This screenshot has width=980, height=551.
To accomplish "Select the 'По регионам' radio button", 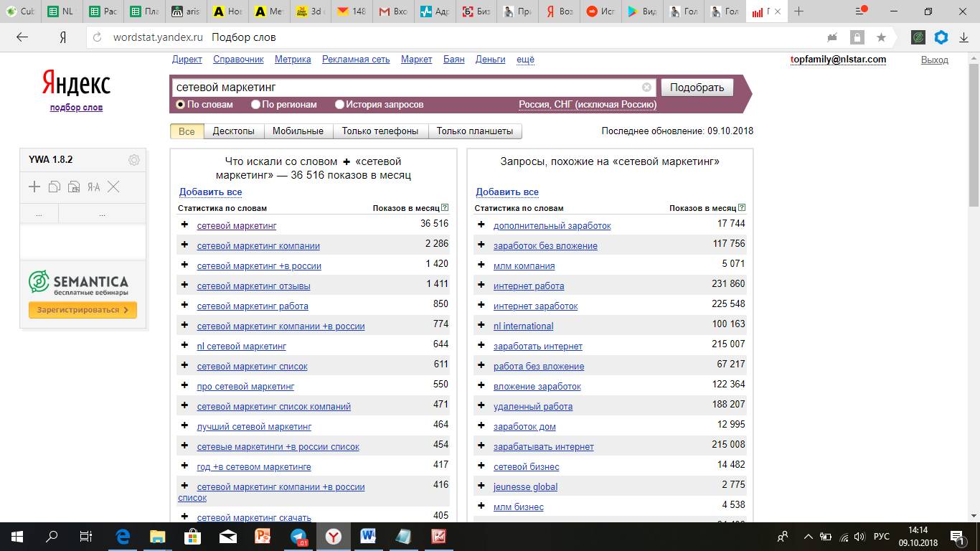I will pos(256,105).
